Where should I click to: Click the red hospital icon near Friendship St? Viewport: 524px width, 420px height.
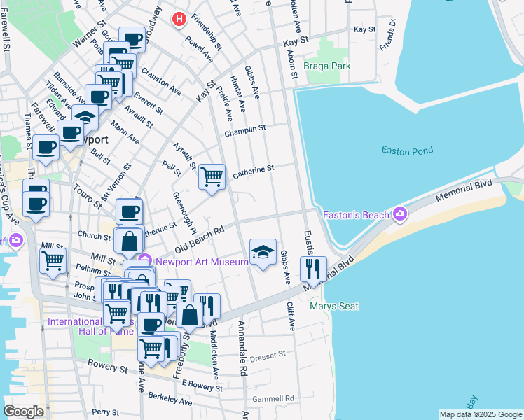point(179,19)
